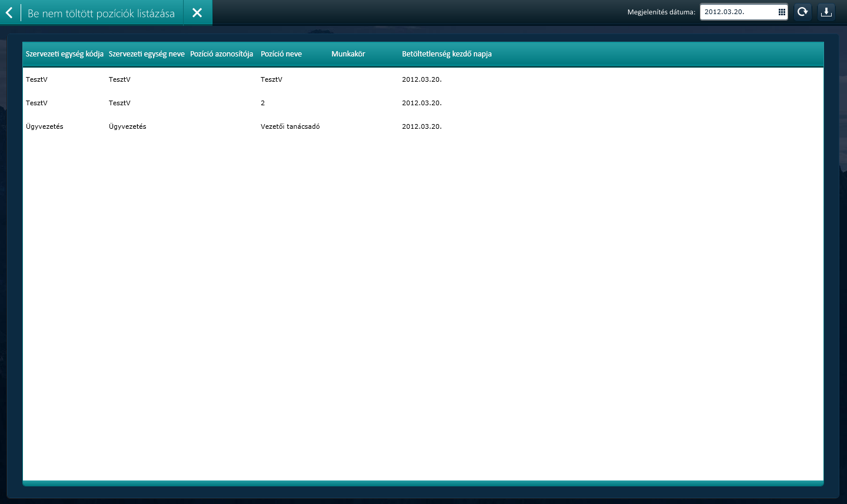
Task: Sort by Pozíció azonosítója column header
Action: (221, 54)
